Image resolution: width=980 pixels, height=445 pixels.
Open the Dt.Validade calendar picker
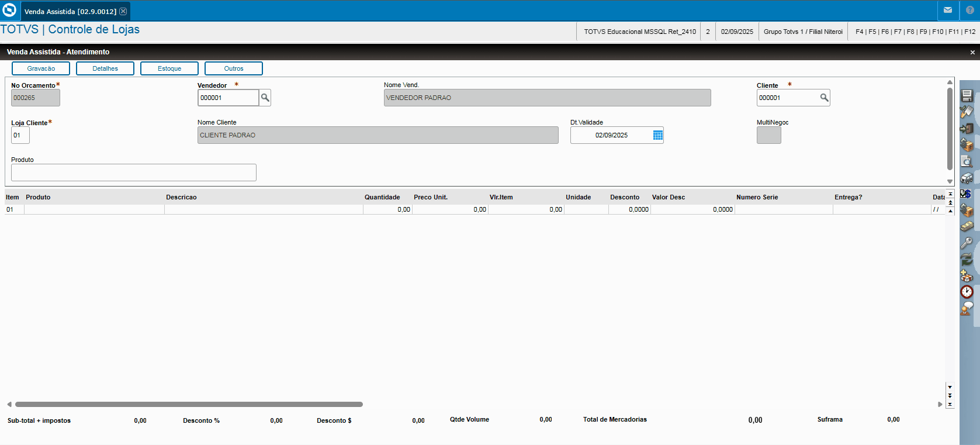coord(657,135)
